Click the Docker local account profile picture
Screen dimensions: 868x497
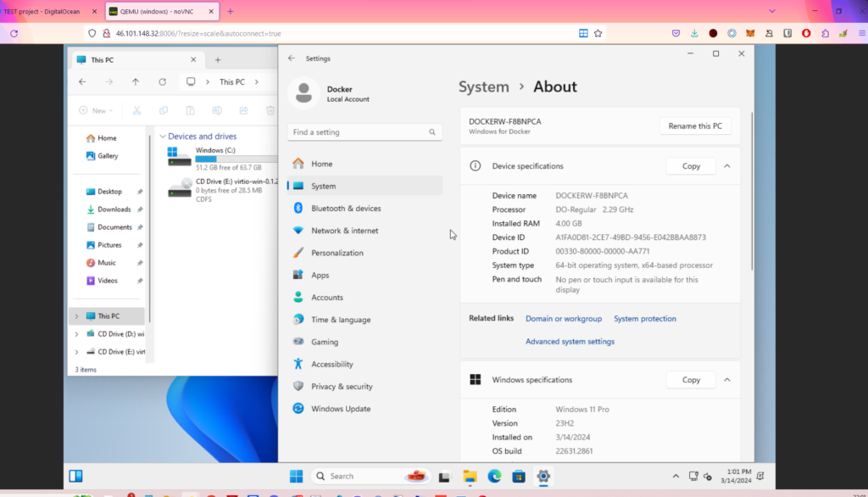303,92
